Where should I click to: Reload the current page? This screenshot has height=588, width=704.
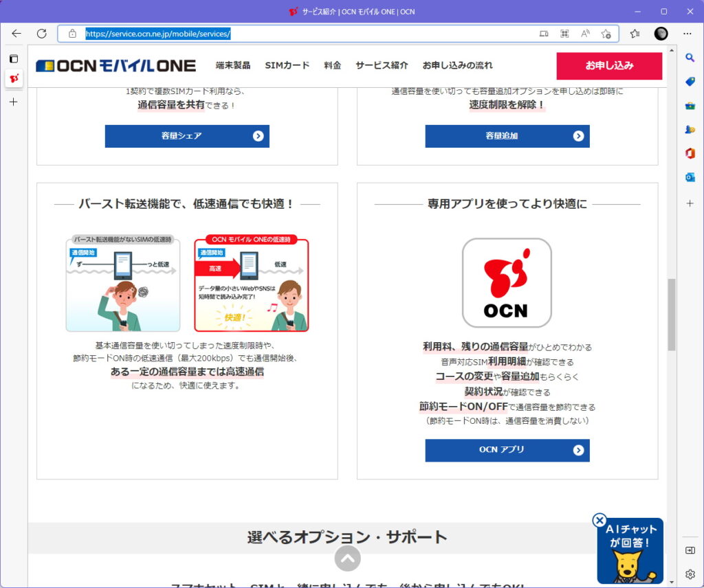tap(42, 34)
